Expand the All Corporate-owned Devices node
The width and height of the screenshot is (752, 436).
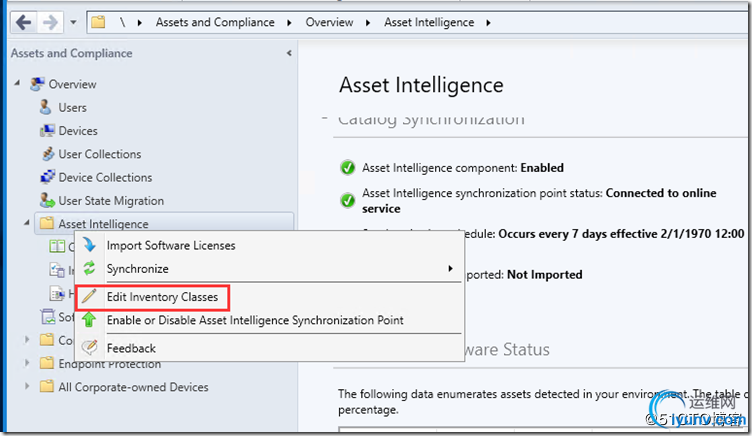[27, 387]
